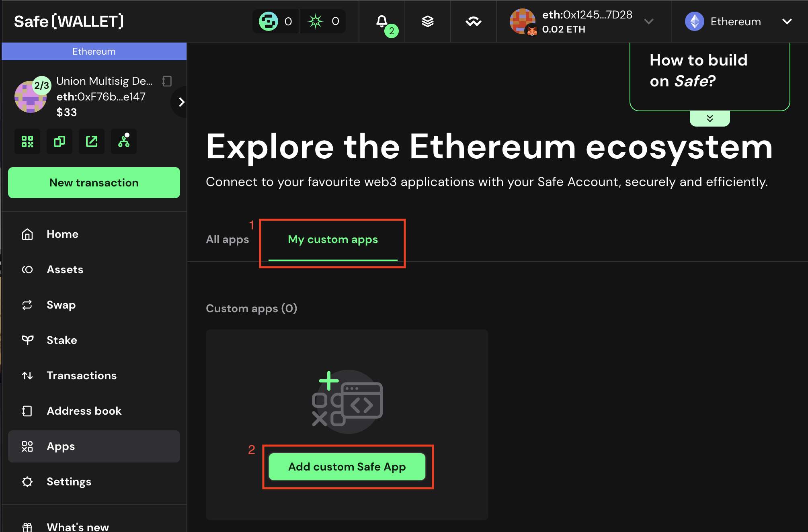Viewport: 808px width, 532px height.
Task: Expand the How to build banner
Action: tap(710, 118)
